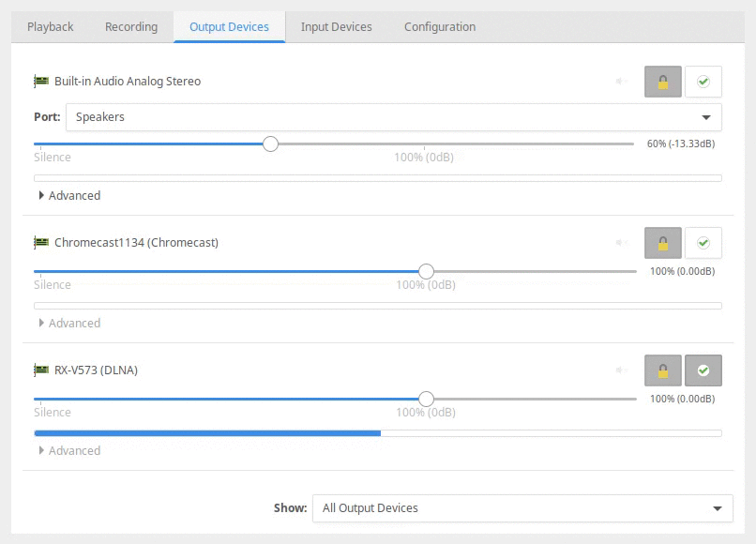The image size is (756, 544).
Task: Expand Advanced under Built-in Audio
Action: (69, 195)
